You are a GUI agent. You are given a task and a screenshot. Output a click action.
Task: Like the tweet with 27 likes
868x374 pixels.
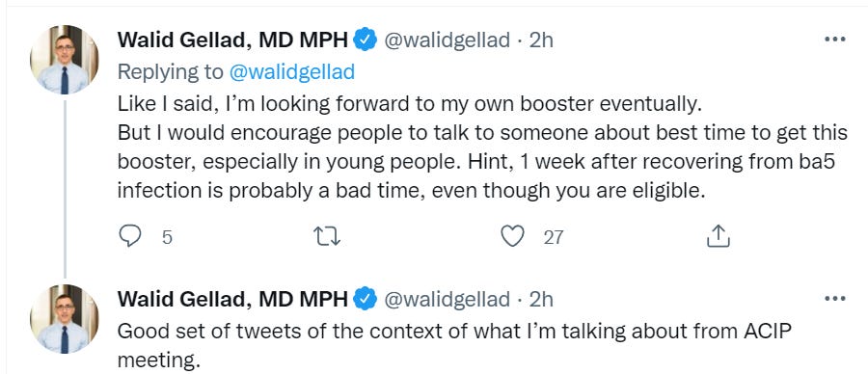512,236
